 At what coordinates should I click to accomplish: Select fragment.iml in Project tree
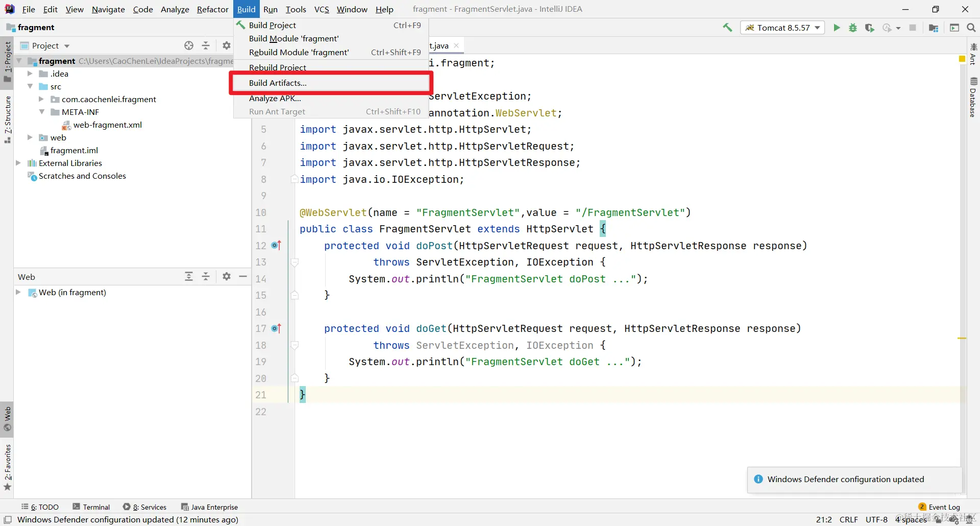[74, 150]
